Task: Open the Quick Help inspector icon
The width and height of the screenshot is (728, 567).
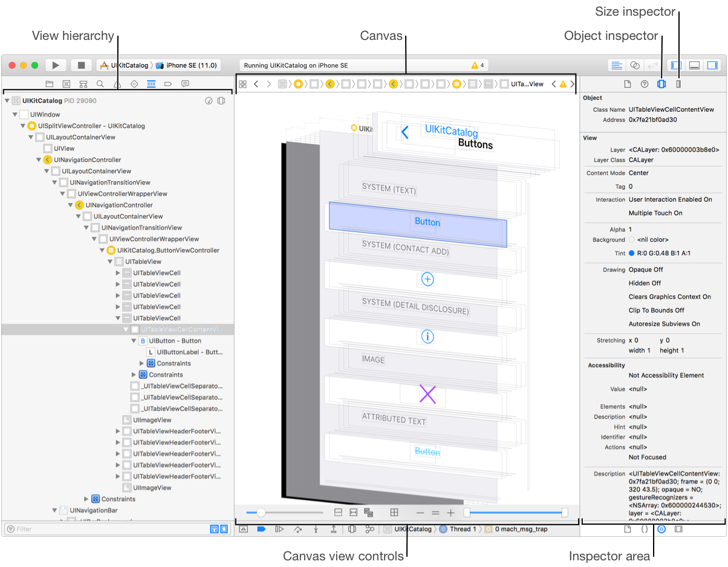Action: coord(645,84)
